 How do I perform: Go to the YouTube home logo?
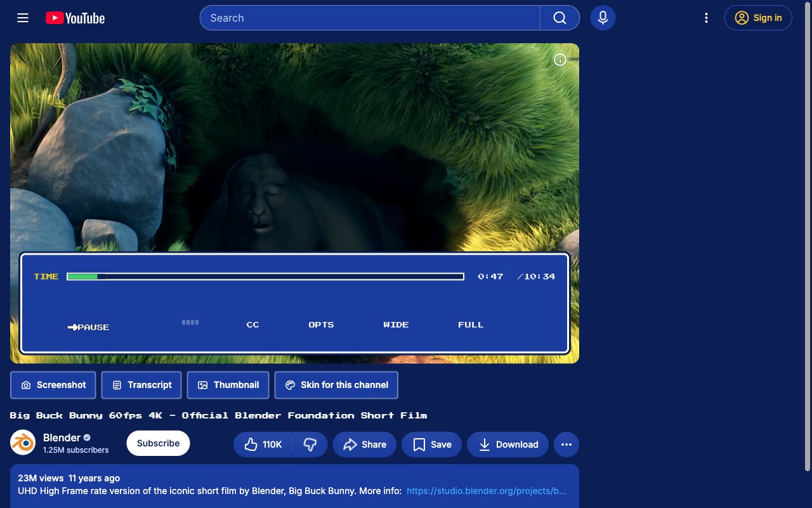click(x=75, y=18)
